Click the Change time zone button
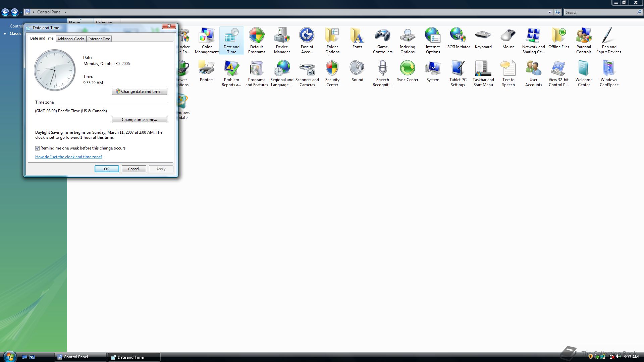Screen dimensions: 644x362 point(139,120)
